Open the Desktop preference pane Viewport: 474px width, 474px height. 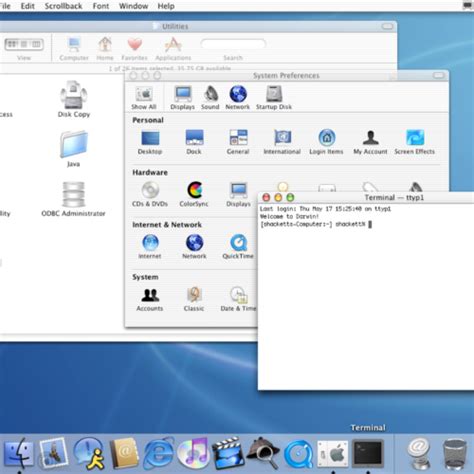coord(150,142)
